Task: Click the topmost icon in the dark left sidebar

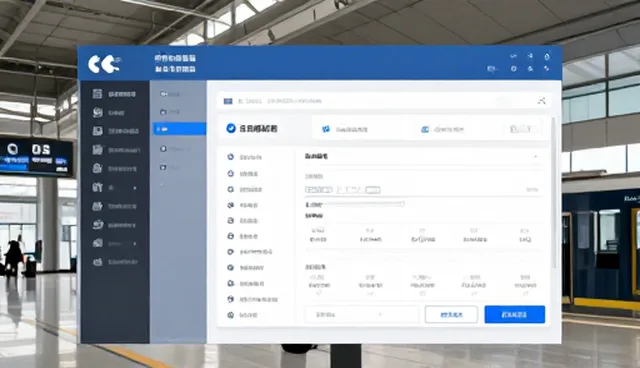Action: (x=97, y=94)
